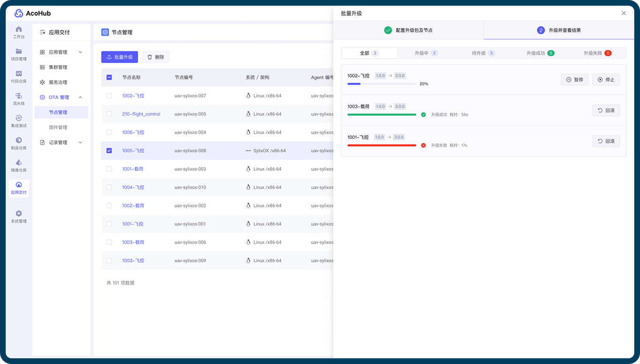
Task: Expand 记录管理 menu chevron
Action: pos(80,142)
